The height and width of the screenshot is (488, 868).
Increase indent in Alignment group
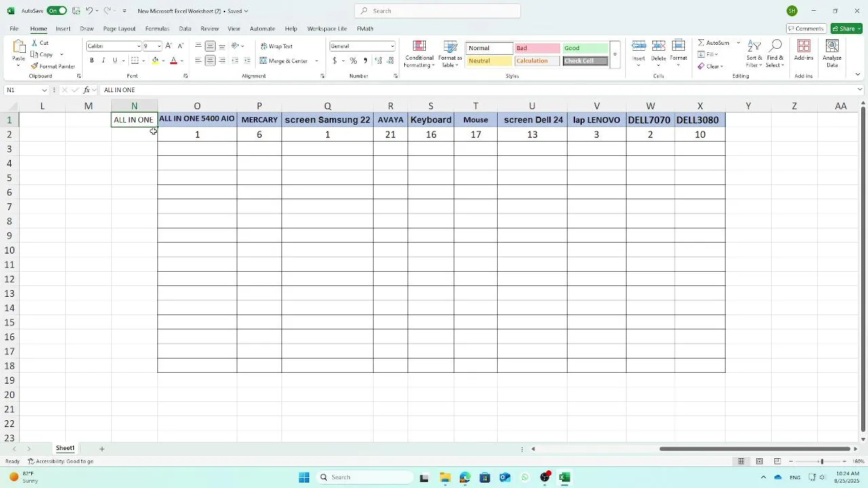pos(247,60)
